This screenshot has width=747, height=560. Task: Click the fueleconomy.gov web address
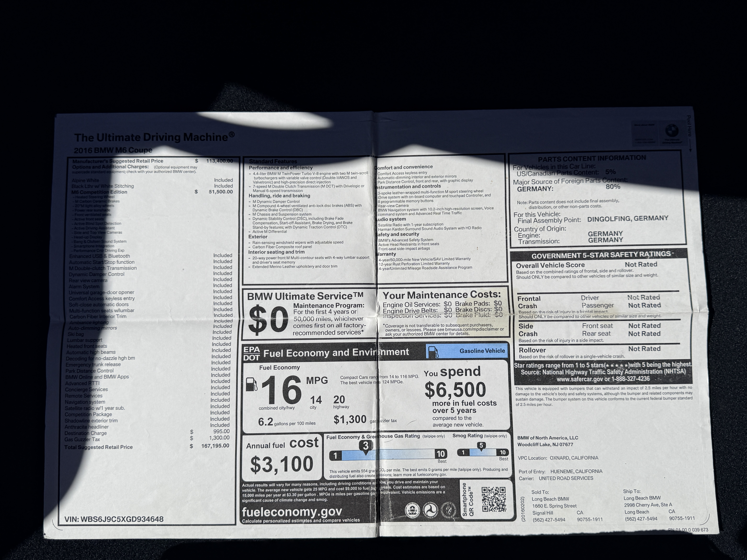point(292,512)
